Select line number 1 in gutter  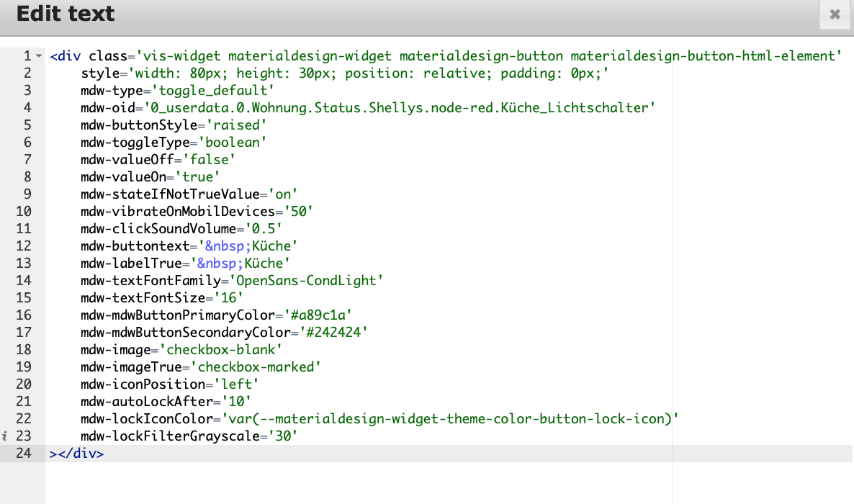click(27, 56)
